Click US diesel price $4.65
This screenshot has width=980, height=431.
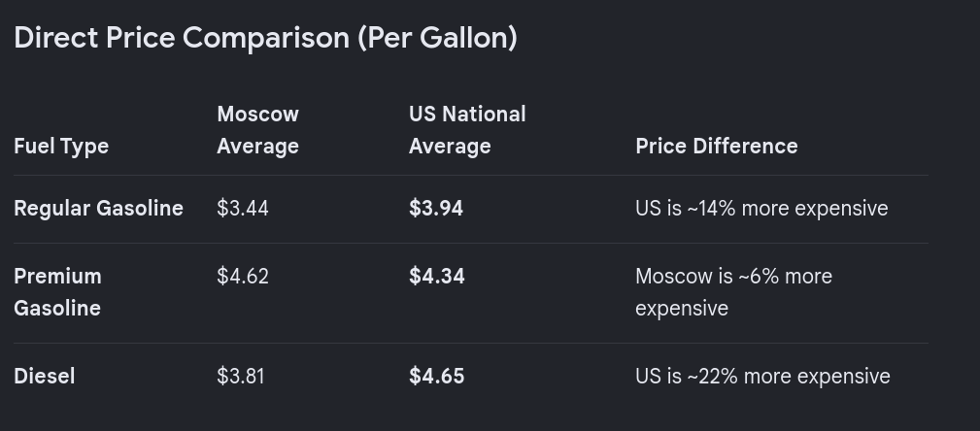pyautogui.click(x=436, y=376)
